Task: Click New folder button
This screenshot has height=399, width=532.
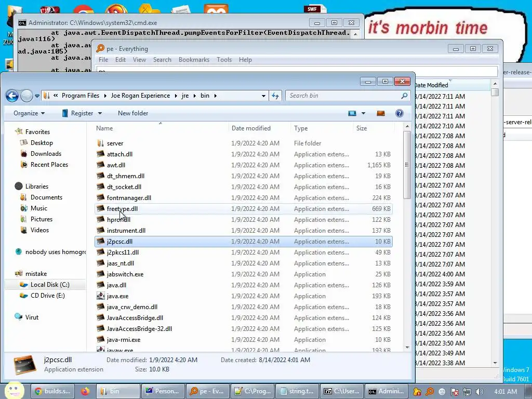Action: click(x=133, y=113)
